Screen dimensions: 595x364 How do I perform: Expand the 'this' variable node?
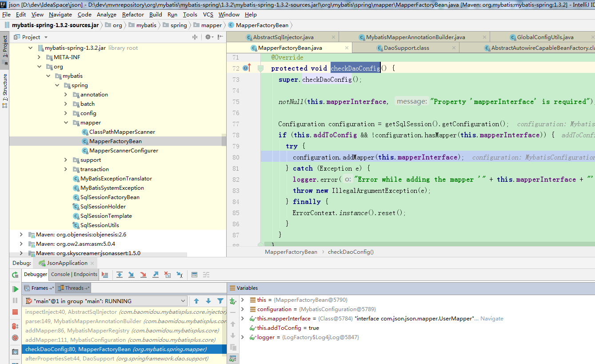(x=243, y=300)
